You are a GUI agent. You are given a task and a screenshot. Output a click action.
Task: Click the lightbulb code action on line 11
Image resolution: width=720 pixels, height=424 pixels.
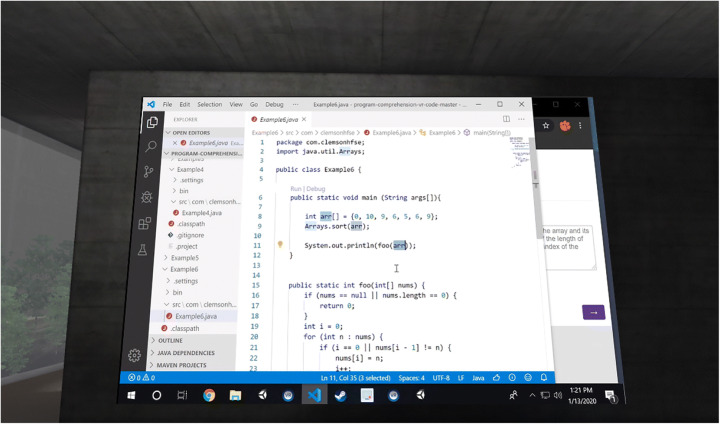click(280, 244)
